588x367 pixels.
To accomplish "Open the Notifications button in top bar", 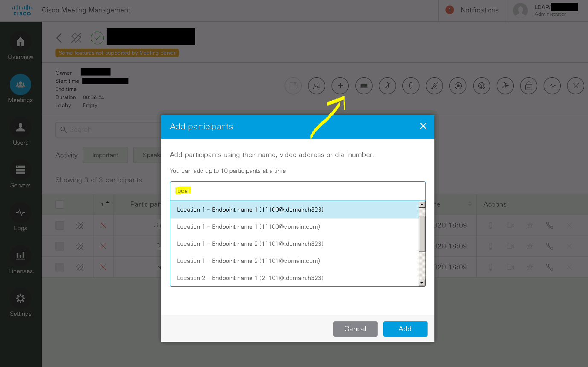I will pyautogui.click(x=472, y=10).
